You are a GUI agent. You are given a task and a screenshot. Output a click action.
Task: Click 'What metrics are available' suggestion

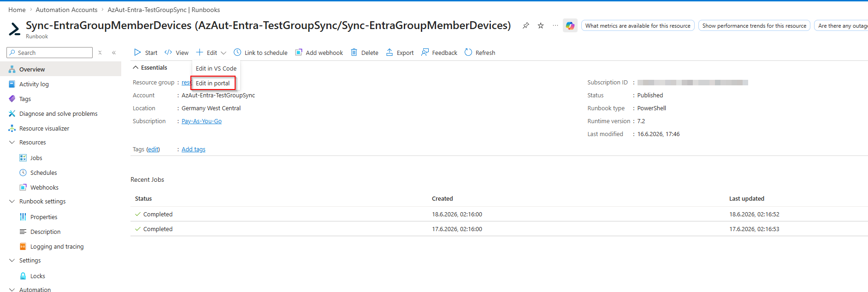pyautogui.click(x=638, y=26)
